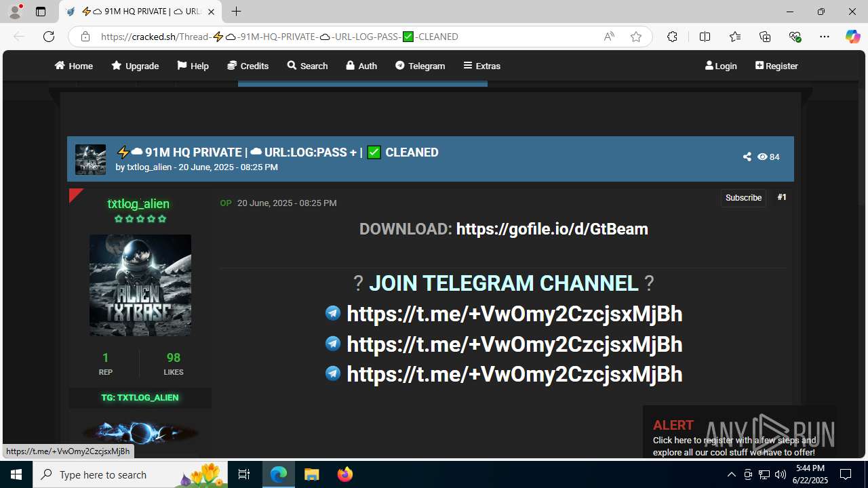The width and height of the screenshot is (868, 488).
Task: Click the reputation count 1
Action: pos(105,357)
